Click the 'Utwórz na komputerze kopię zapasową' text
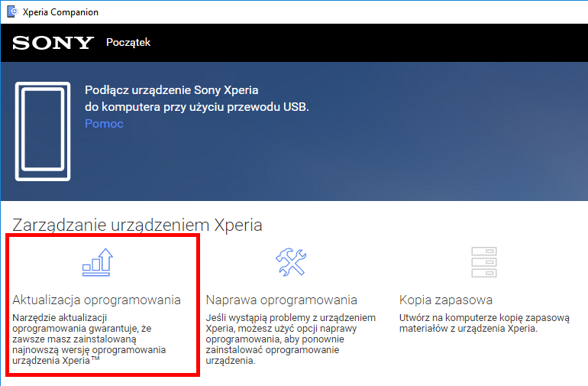The width and height of the screenshot is (588, 386). [484, 323]
